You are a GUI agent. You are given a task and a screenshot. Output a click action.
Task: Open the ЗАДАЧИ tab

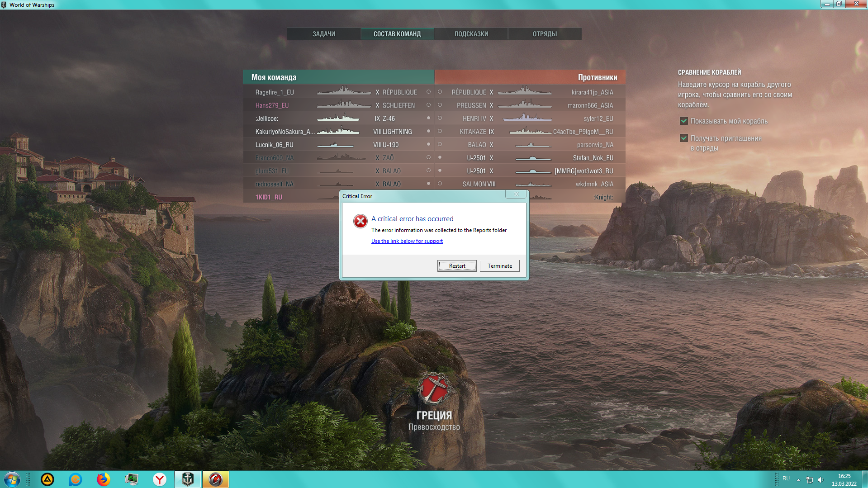[x=324, y=34]
